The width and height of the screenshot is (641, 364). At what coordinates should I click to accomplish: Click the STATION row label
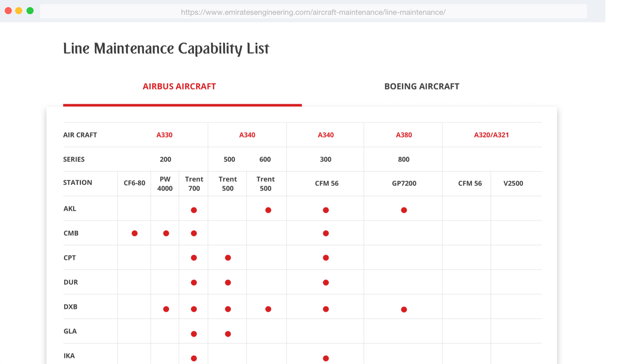coord(77,182)
